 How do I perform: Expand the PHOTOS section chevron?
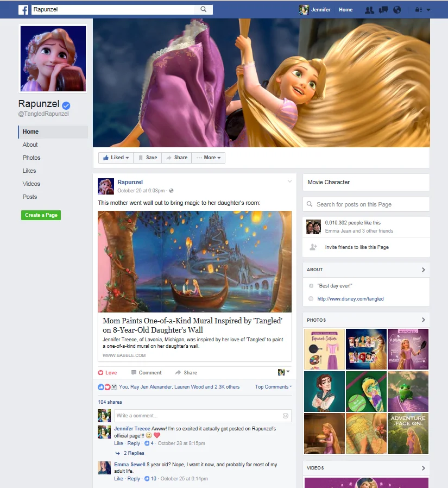pos(424,320)
